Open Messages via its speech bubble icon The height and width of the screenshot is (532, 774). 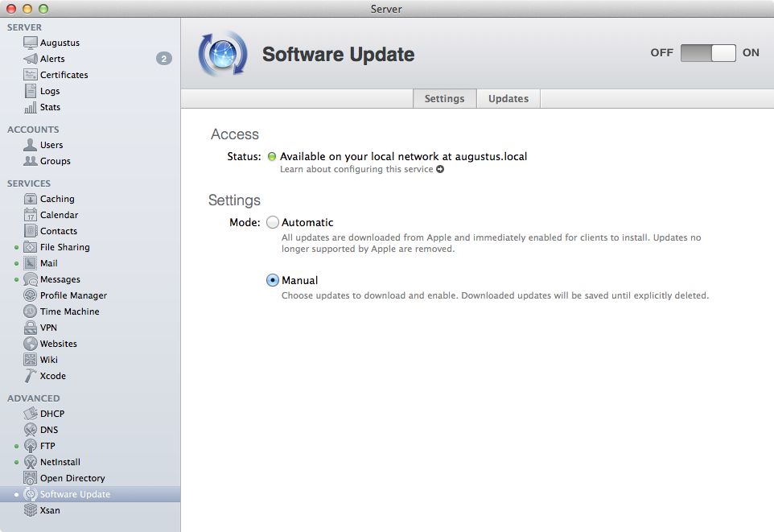30,279
